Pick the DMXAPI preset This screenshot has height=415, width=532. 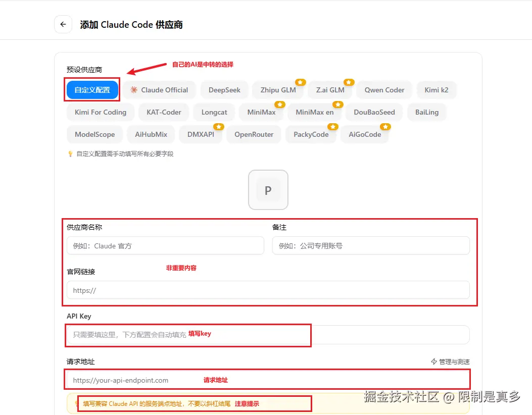point(201,134)
